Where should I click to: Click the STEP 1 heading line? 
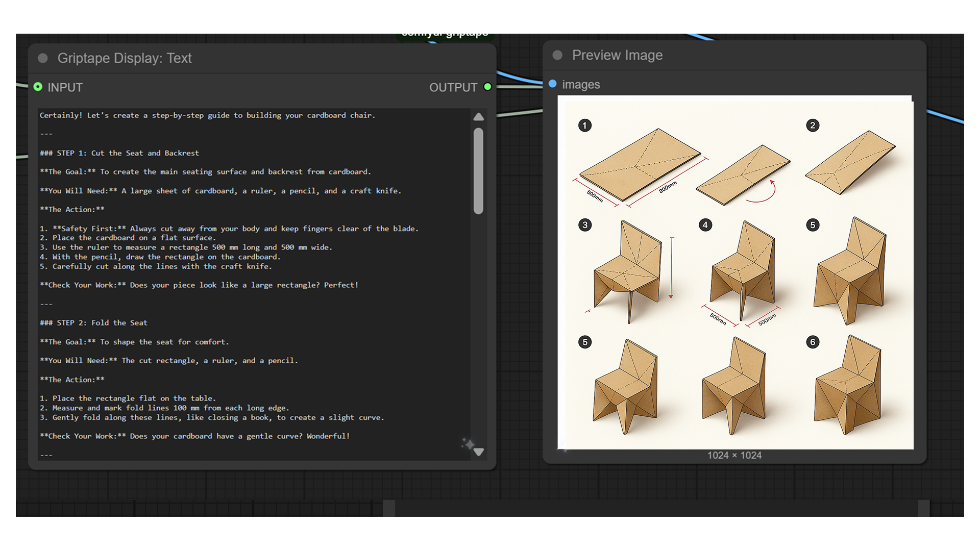[119, 153]
